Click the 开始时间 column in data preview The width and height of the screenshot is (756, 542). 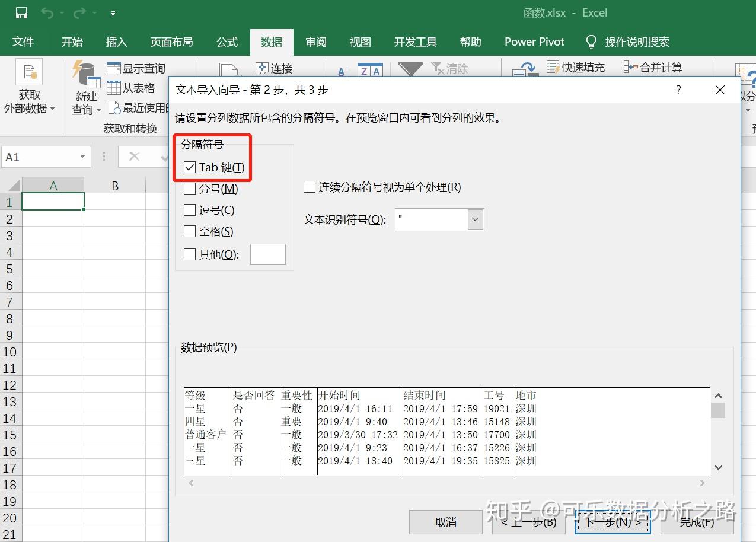point(360,431)
